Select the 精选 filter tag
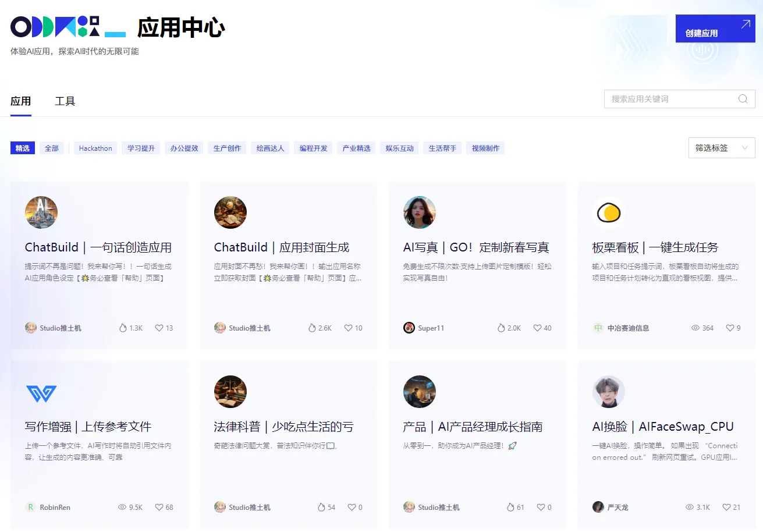763x532 pixels. coord(23,148)
